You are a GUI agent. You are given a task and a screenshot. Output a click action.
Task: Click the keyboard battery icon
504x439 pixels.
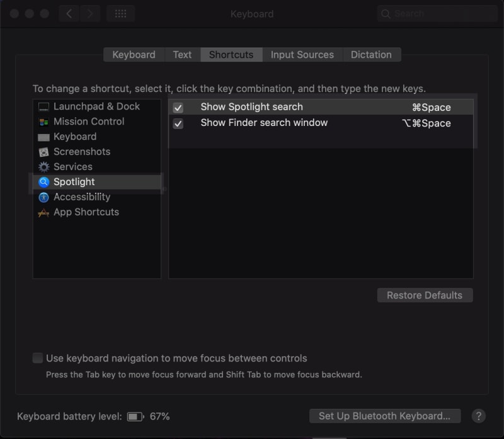pos(135,416)
